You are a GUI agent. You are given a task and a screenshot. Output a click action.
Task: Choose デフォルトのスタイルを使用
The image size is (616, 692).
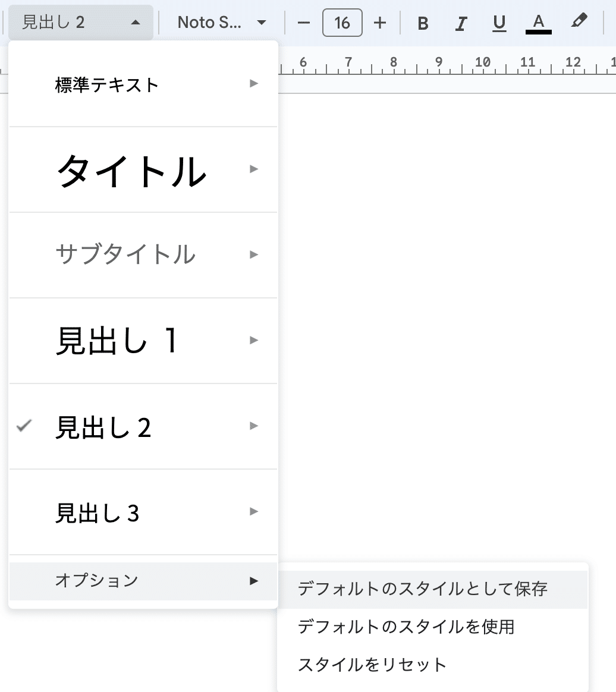click(x=433, y=627)
